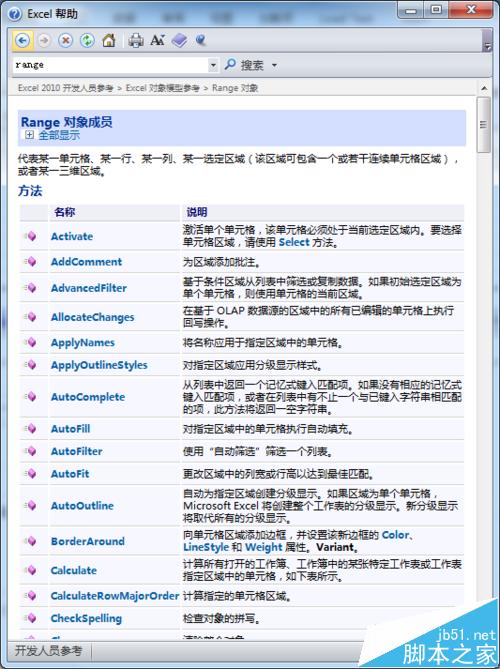Screen dimensions: 500x669
Task: Change font size with the AA icon
Action: click(157, 41)
